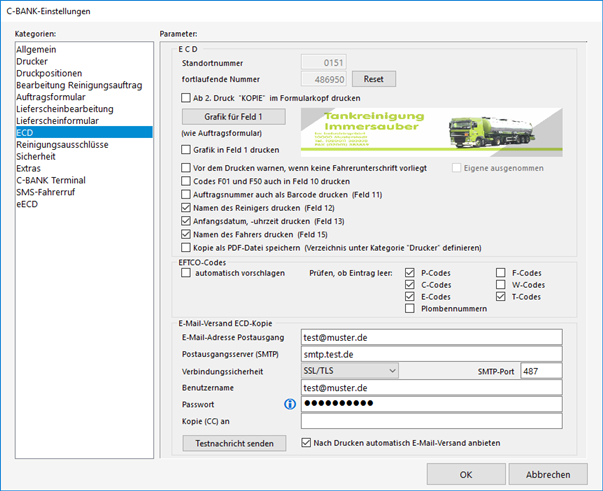
Task: Confirm settings with the OK button
Action: [465, 474]
